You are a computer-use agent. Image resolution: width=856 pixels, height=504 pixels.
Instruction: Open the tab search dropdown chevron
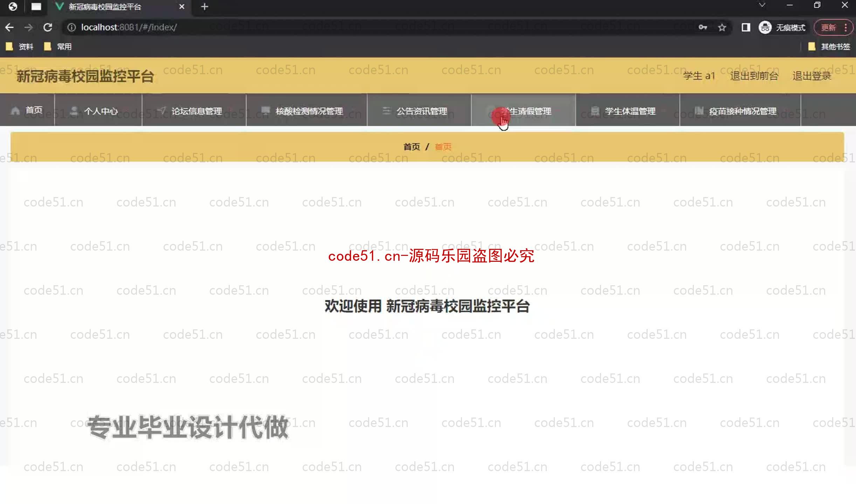coord(762,5)
